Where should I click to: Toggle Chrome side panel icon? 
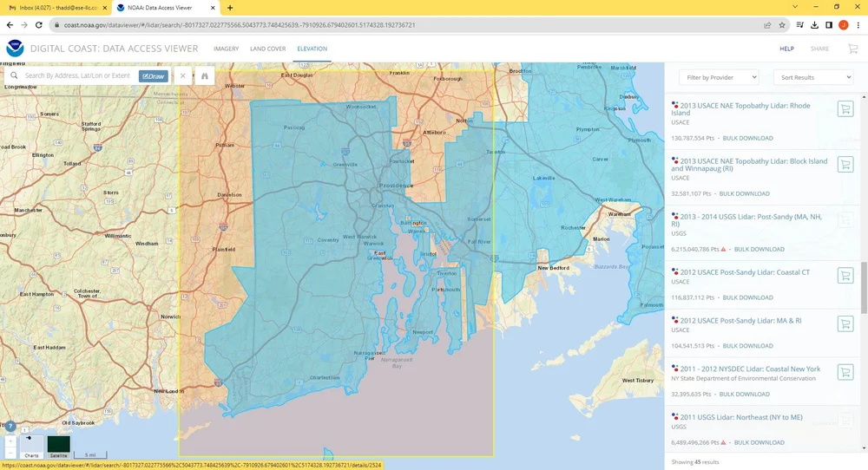click(x=829, y=25)
